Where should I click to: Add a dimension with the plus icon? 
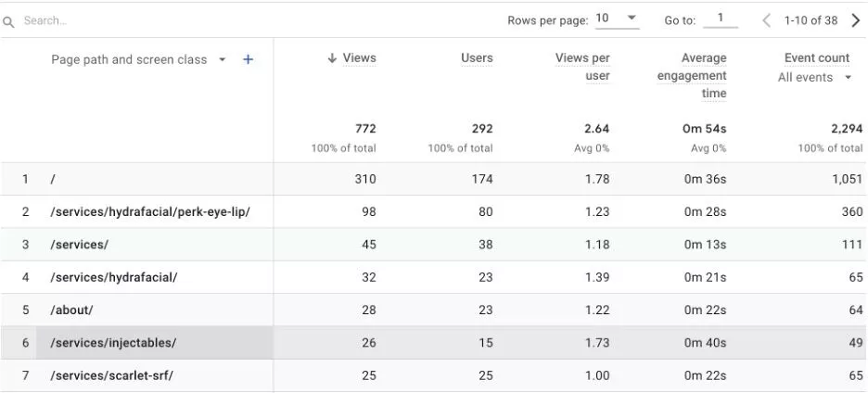click(248, 59)
